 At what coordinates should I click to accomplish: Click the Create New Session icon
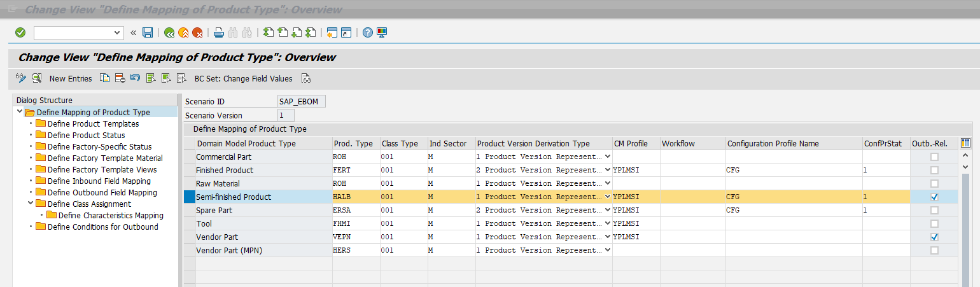click(x=332, y=32)
